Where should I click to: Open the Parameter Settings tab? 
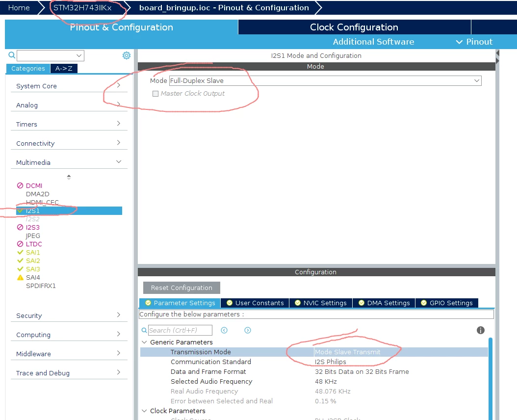180,303
